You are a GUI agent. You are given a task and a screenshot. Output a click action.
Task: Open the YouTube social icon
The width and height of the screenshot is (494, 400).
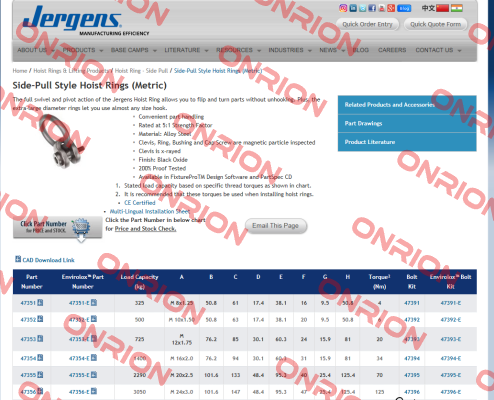coord(382,8)
